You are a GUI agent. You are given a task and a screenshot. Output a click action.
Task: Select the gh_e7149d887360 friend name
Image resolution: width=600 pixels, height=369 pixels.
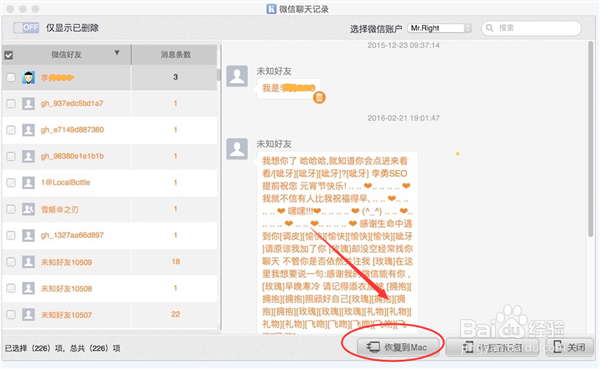(72, 130)
